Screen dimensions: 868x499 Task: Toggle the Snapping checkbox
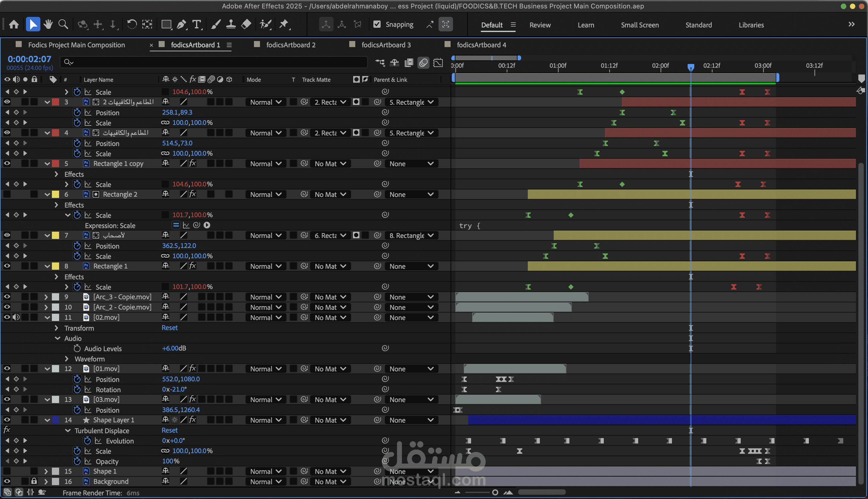(377, 24)
